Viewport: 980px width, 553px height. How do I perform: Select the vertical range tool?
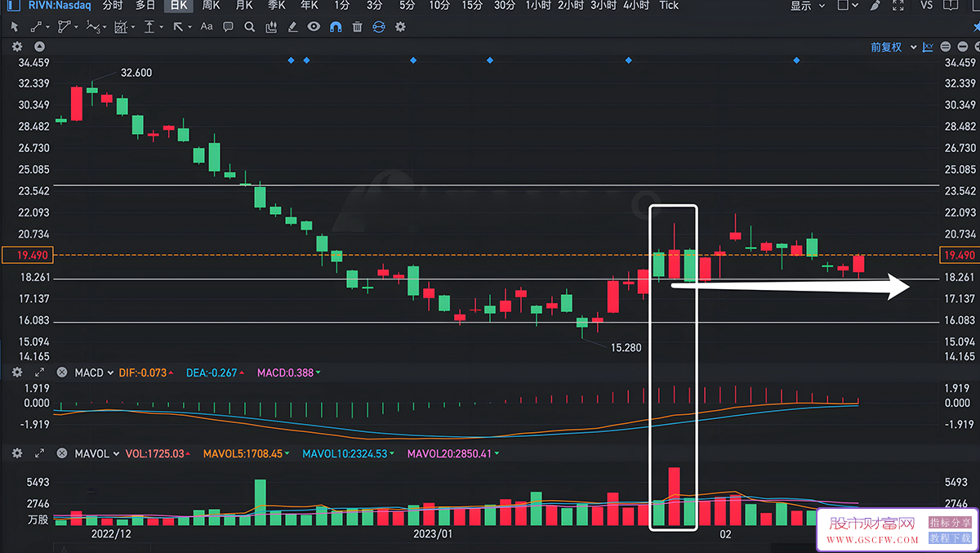point(149,27)
